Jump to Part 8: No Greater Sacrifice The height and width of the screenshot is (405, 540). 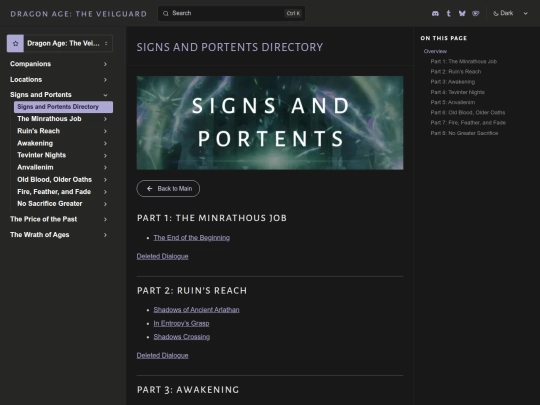coord(464,133)
